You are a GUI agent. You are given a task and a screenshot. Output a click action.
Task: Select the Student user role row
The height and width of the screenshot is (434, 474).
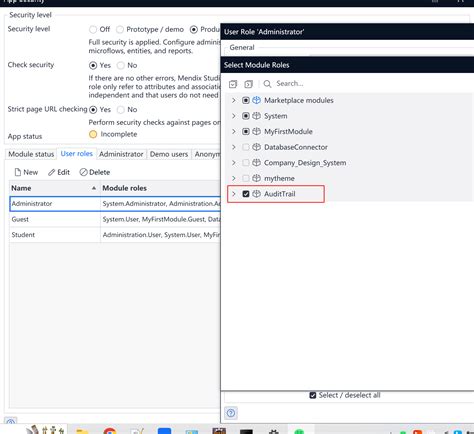[x=115, y=235]
